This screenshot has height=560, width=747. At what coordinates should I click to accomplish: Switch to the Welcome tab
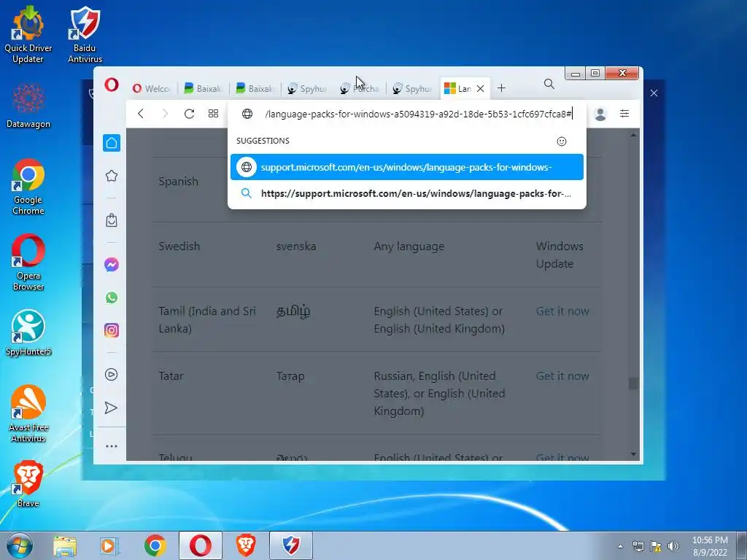coord(151,88)
